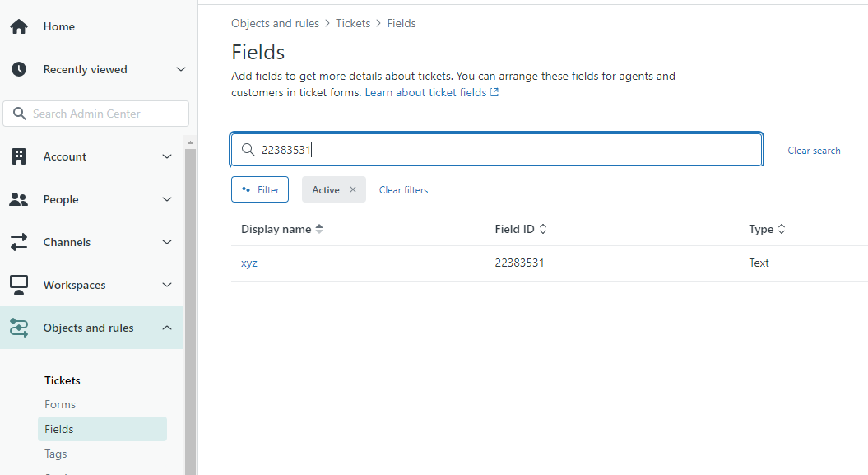
Task: Expand the Account menu chevron
Action: (x=167, y=156)
